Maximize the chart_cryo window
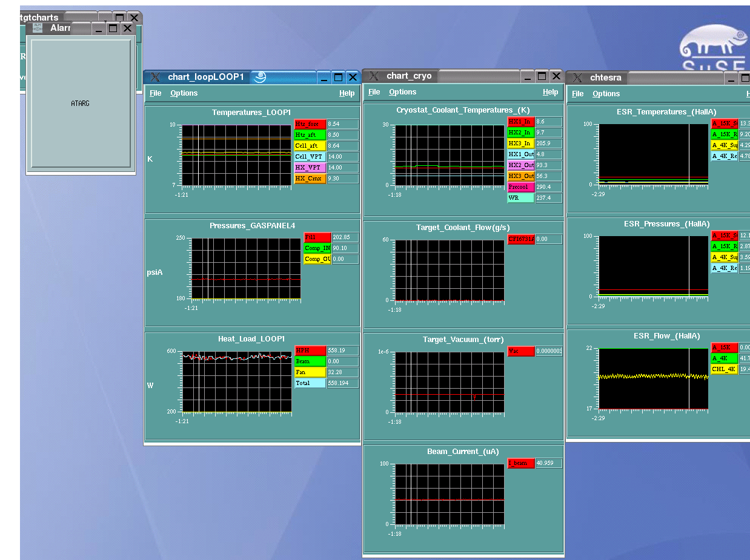 click(x=542, y=76)
